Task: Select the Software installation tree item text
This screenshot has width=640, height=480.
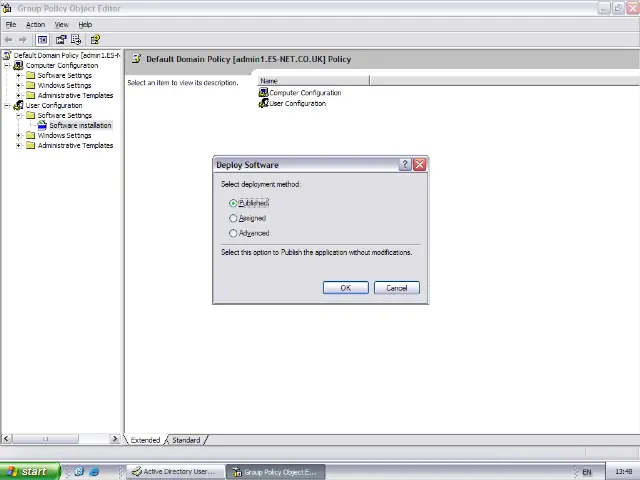Action: pyautogui.click(x=80, y=125)
